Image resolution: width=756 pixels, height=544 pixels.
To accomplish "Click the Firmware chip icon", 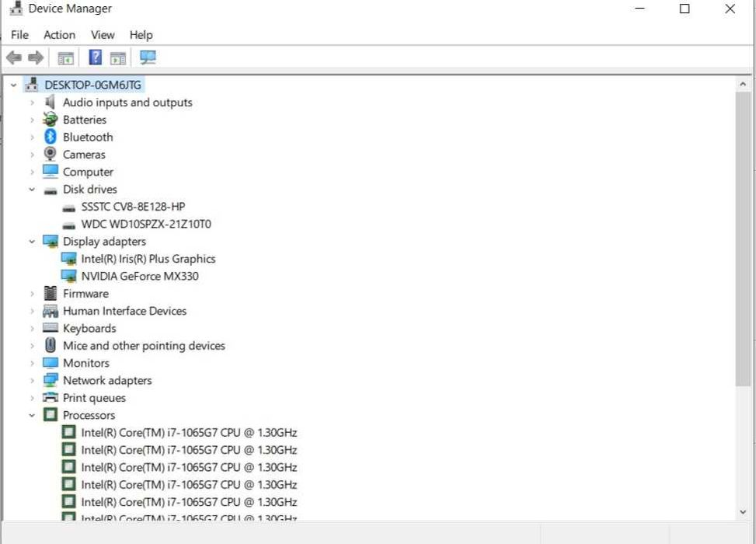I will pyautogui.click(x=51, y=293).
